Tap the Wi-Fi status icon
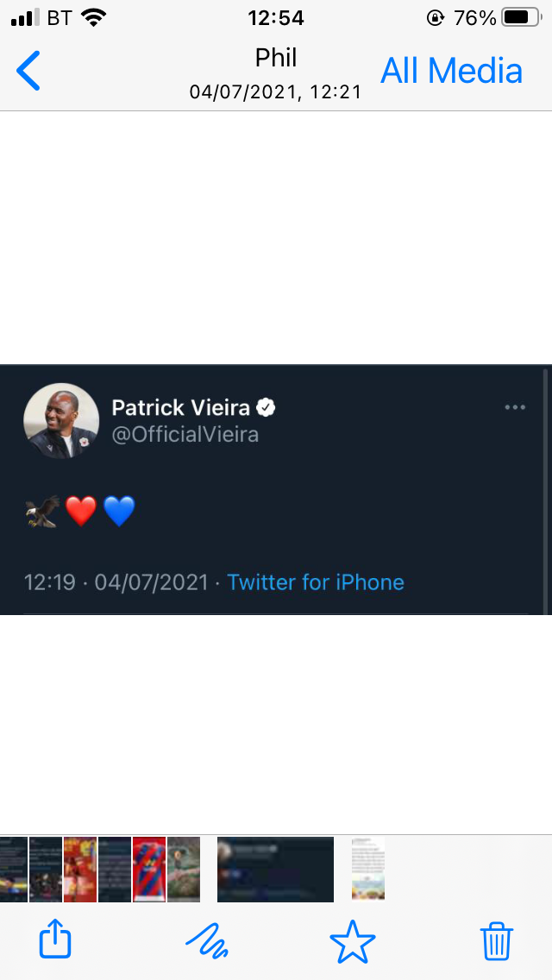The height and width of the screenshot is (980, 552). click(94, 17)
